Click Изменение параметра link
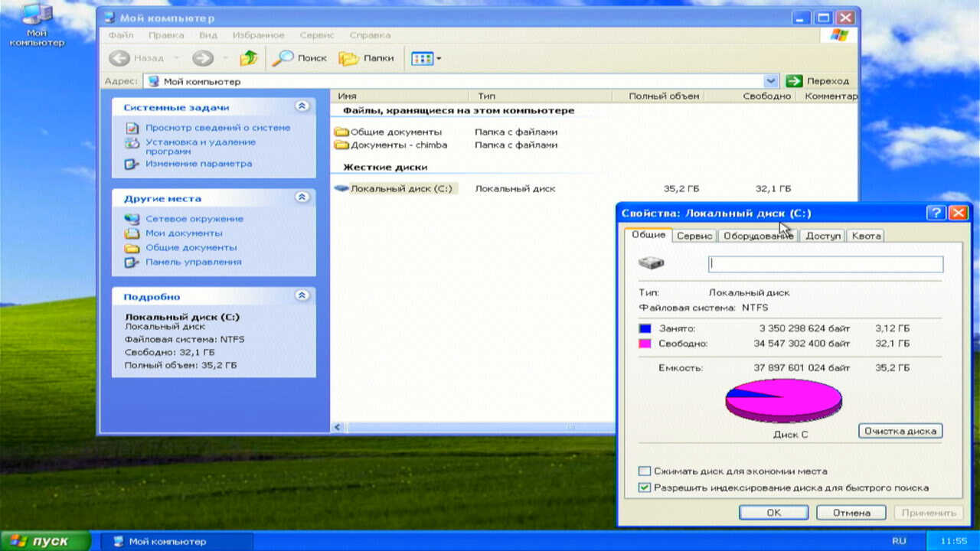 (198, 164)
